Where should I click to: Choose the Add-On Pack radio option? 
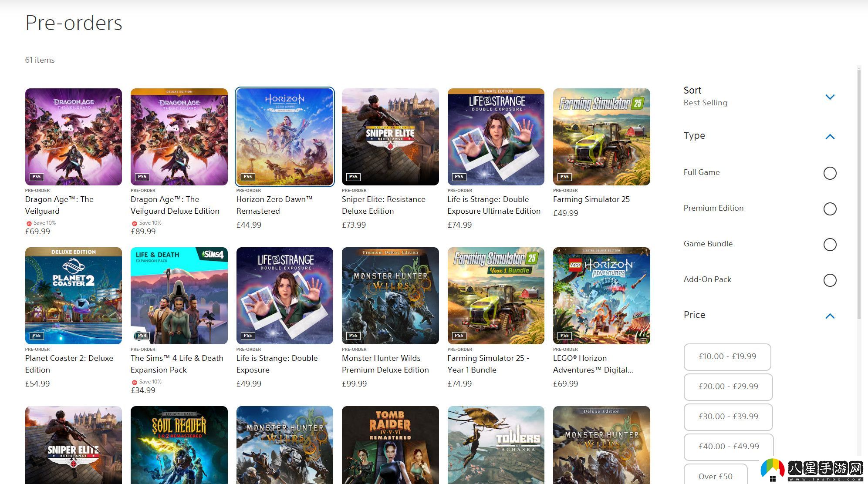click(x=829, y=280)
